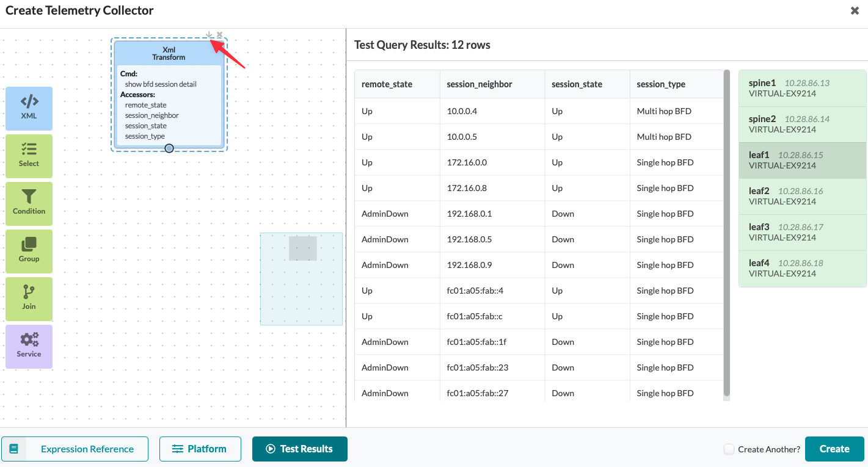Click the show bfd session detail command text
Viewport: 868px width, 467px height.
[x=161, y=84]
